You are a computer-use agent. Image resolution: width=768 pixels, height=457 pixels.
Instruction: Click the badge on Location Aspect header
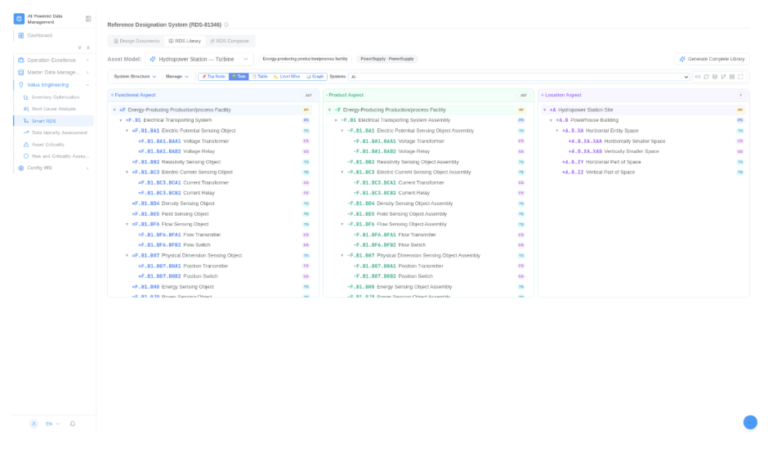(x=741, y=95)
